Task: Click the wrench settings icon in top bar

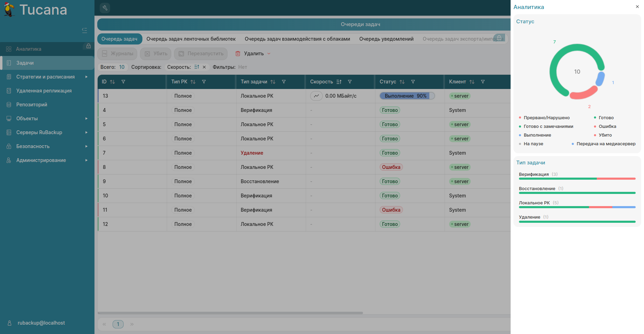Action: 105,8
